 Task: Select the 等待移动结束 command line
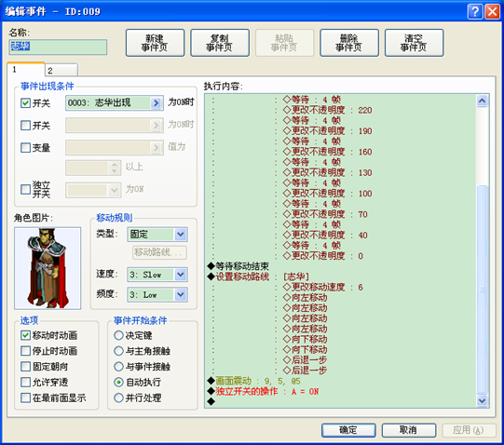click(238, 266)
